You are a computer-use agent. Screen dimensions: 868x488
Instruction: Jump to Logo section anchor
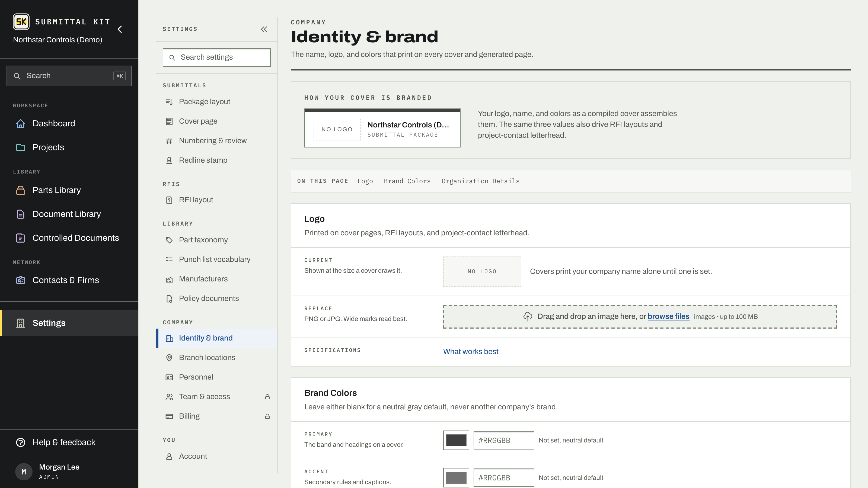[x=365, y=181]
